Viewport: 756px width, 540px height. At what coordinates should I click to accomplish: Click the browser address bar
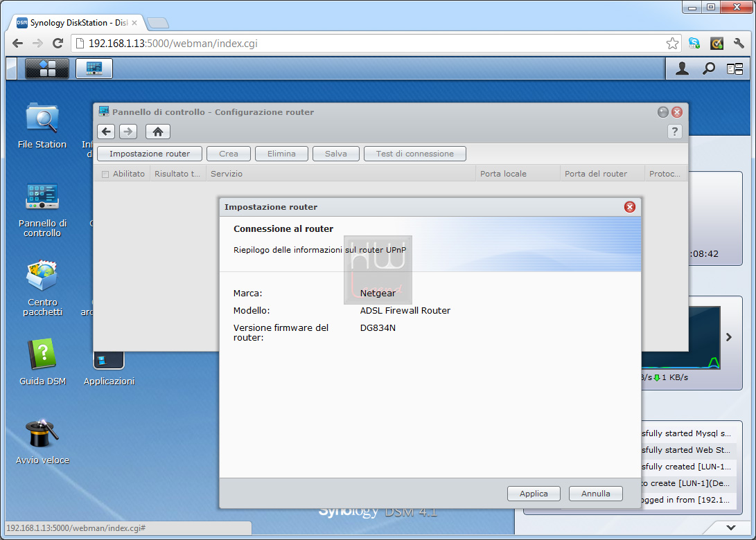click(x=376, y=44)
